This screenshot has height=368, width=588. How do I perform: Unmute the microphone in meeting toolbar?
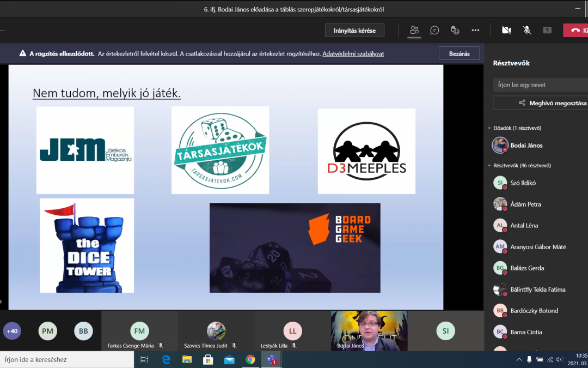point(527,31)
